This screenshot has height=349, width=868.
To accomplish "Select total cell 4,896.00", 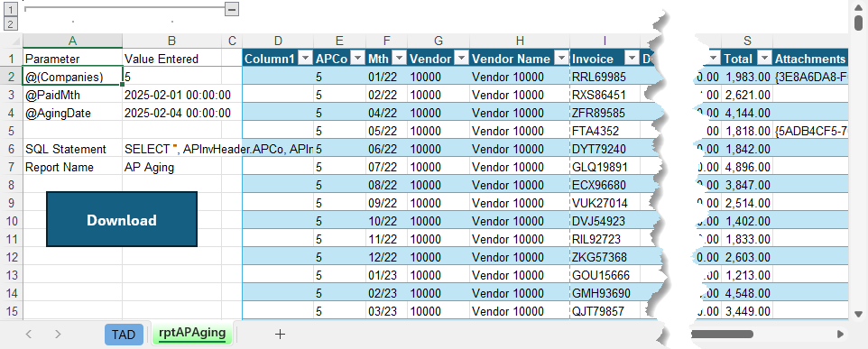I will [747, 167].
